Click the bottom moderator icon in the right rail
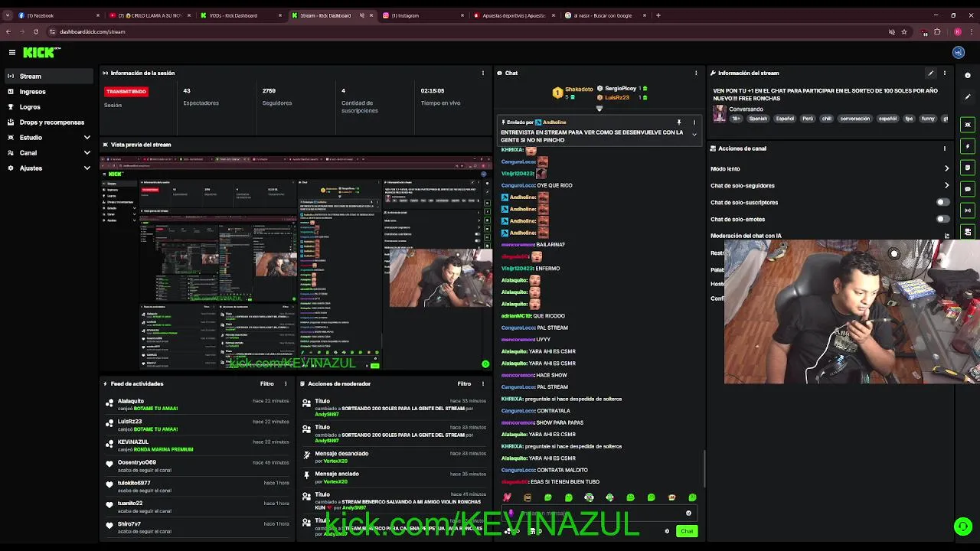The height and width of the screenshot is (551, 980). [969, 231]
